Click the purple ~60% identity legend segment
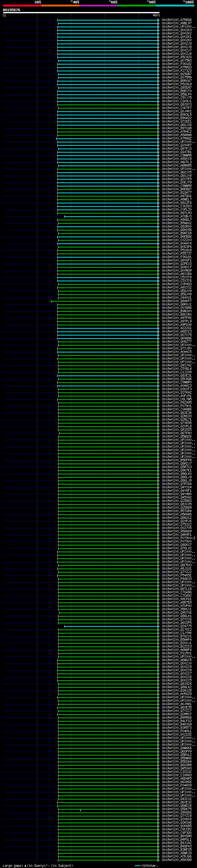 (99, 6)
